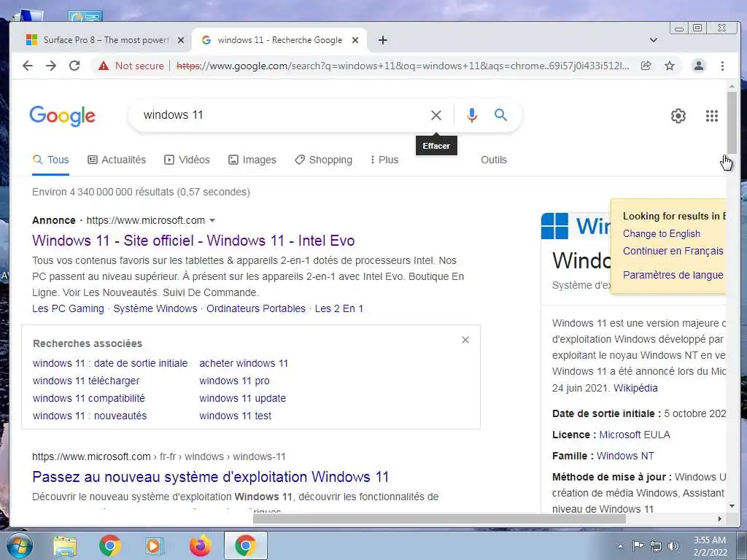The image size is (747, 560).
Task: Expand the Plus more options menu
Action: (x=384, y=160)
